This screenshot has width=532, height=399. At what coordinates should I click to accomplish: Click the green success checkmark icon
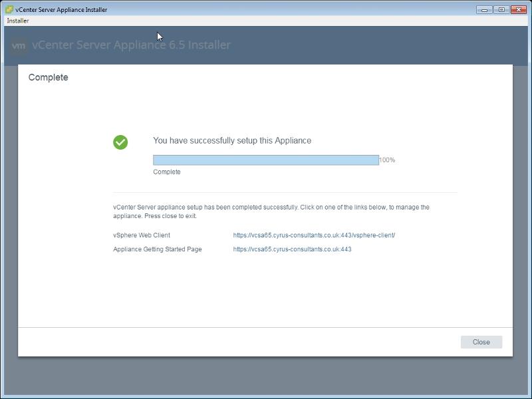coord(120,142)
